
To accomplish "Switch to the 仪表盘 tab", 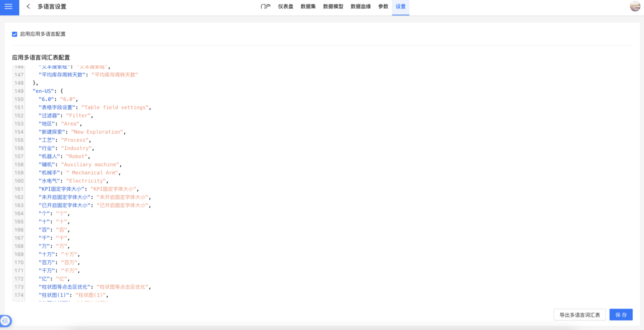I will (286, 7).
